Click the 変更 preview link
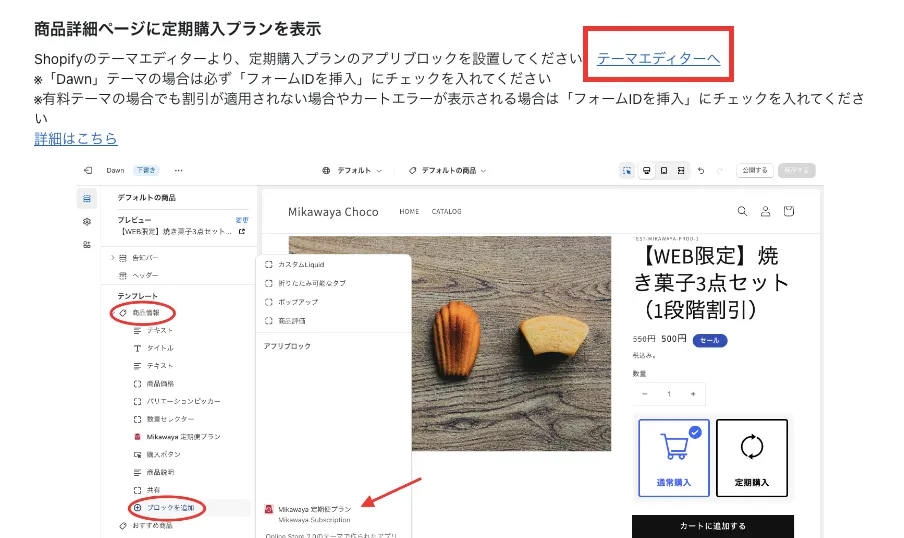This screenshot has height=538, width=904. [242, 220]
